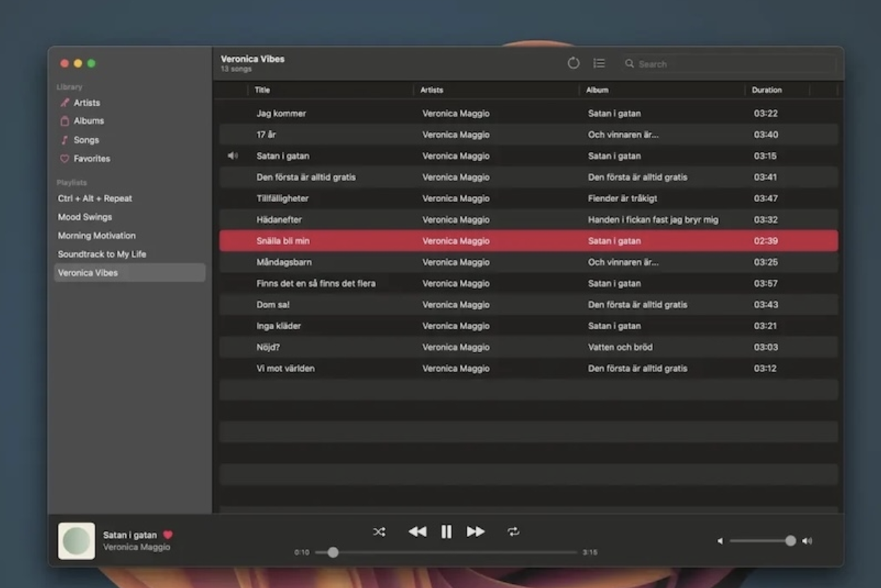Pause the current song
Viewport: 881px width, 588px height.
coord(446,531)
